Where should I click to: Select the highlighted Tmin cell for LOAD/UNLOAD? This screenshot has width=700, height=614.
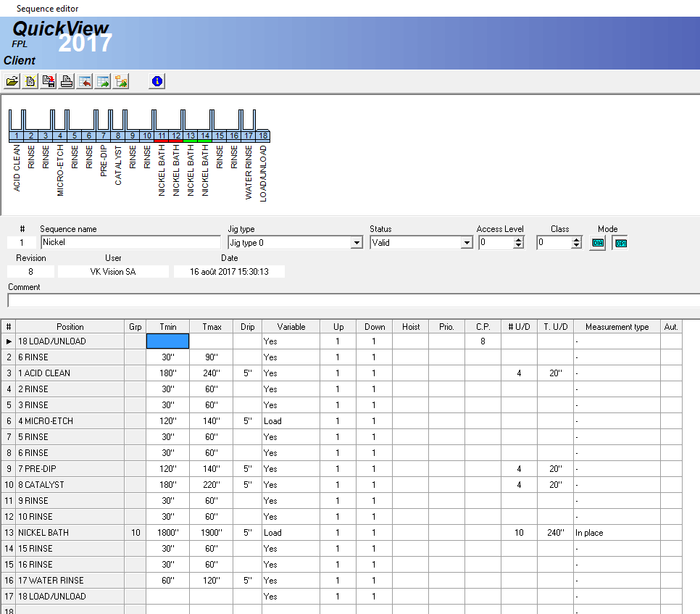tap(167, 341)
